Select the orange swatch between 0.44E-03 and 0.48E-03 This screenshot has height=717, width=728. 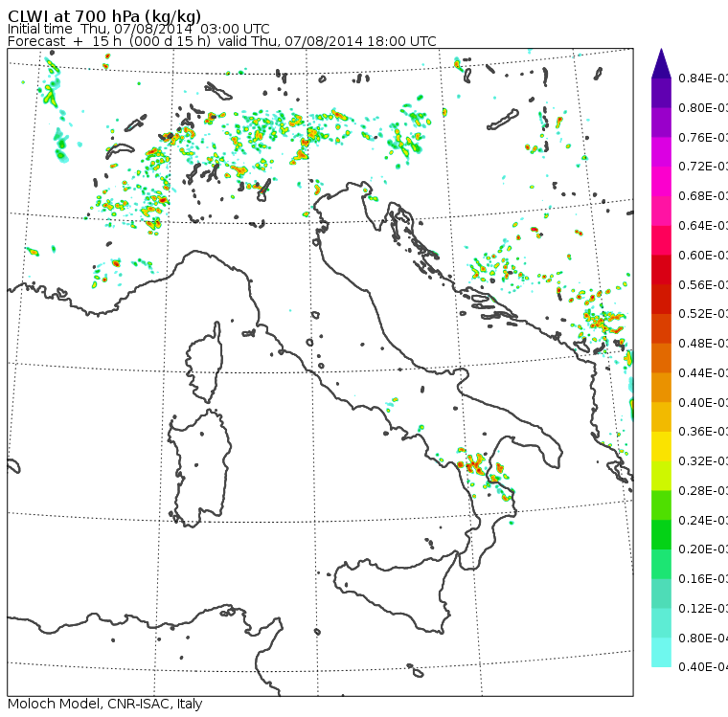[661, 358]
